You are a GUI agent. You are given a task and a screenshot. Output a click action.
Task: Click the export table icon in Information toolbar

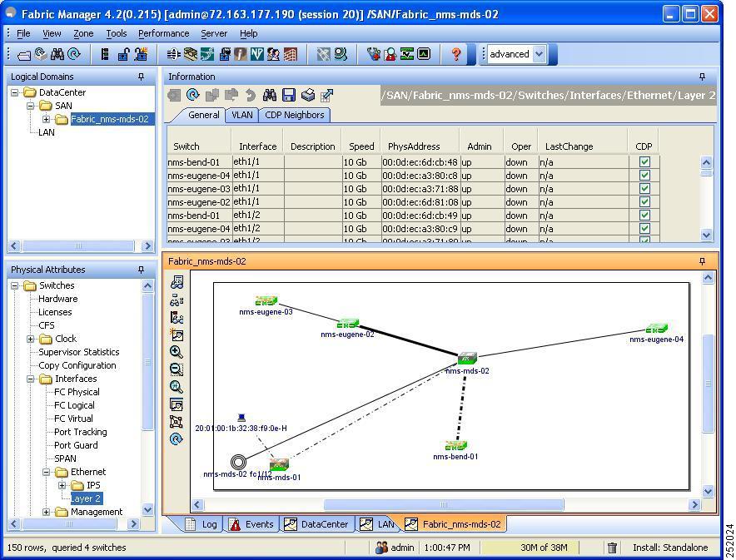[326, 95]
